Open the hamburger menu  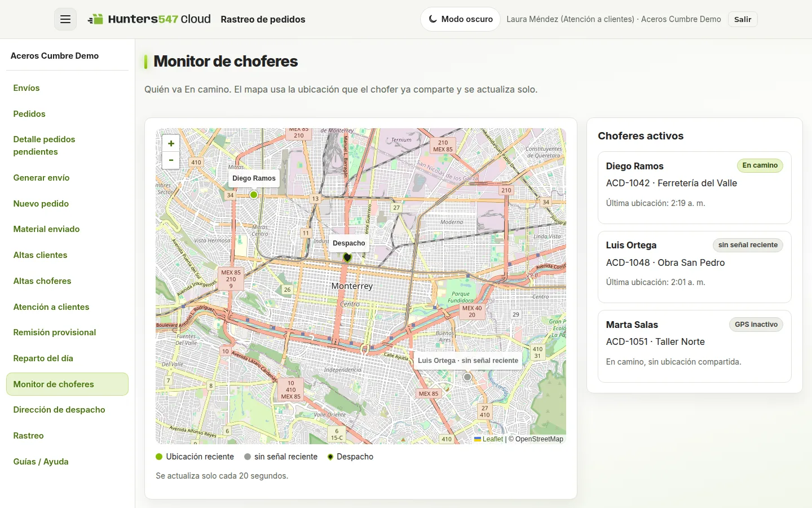click(x=65, y=19)
